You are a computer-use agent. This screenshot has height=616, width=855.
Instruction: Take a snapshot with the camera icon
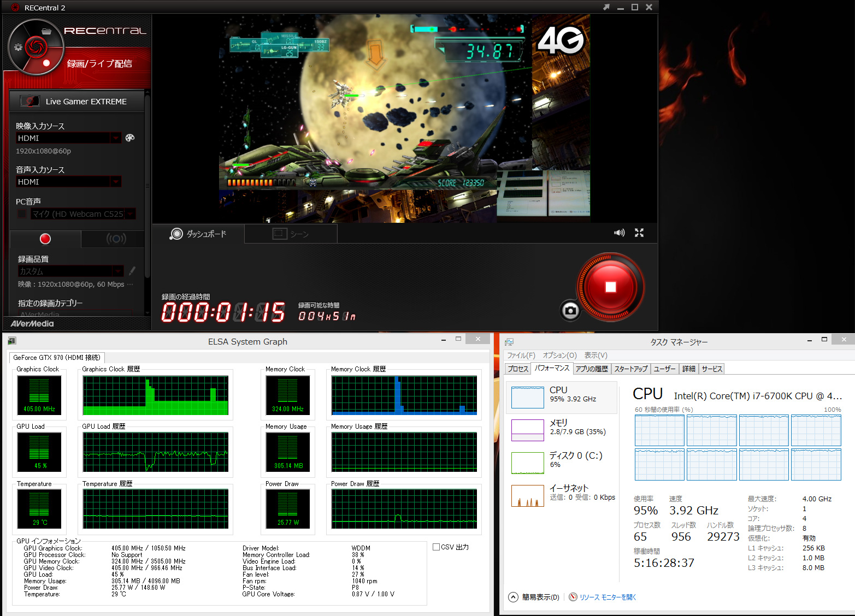[570, 311]
